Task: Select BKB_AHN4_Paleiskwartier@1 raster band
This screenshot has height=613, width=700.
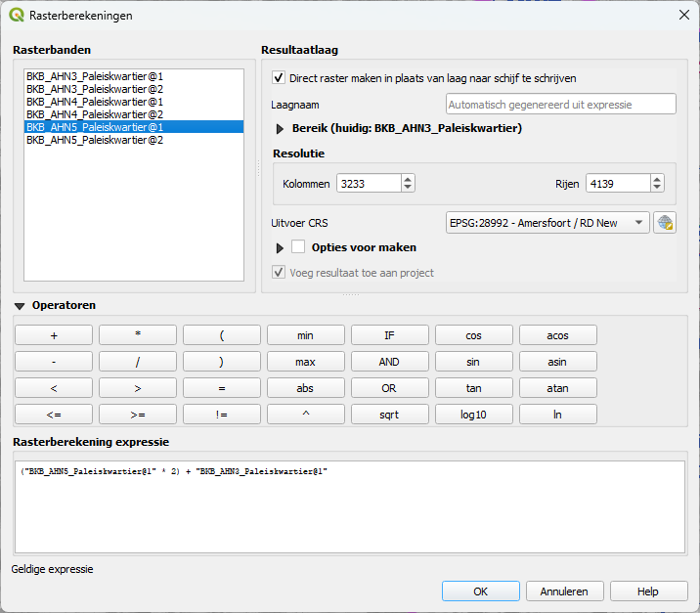Action: [x=95, y=101]
